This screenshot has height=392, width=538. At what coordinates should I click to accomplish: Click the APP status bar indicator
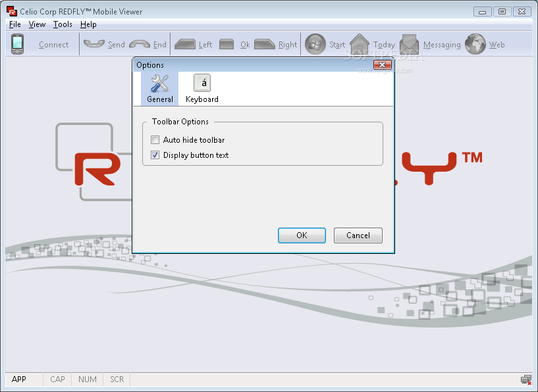coord(19,380)
